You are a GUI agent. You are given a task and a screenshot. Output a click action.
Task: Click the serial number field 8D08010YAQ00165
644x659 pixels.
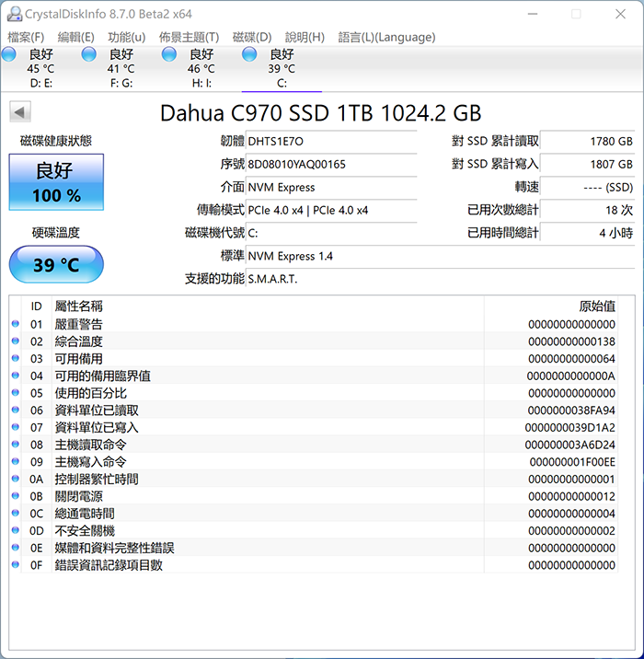[x=331, y=165]
